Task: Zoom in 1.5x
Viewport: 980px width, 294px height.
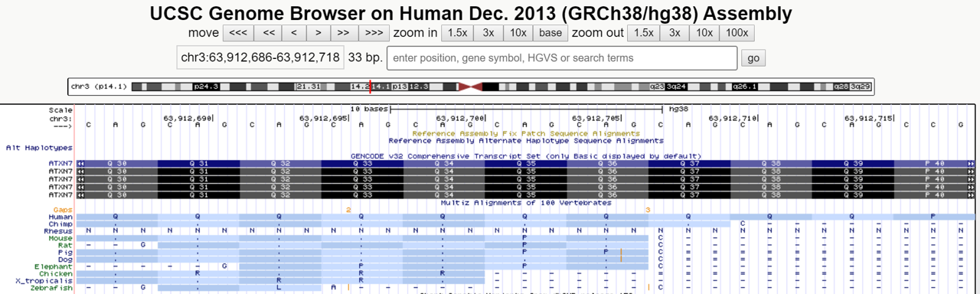Action: 457,33
